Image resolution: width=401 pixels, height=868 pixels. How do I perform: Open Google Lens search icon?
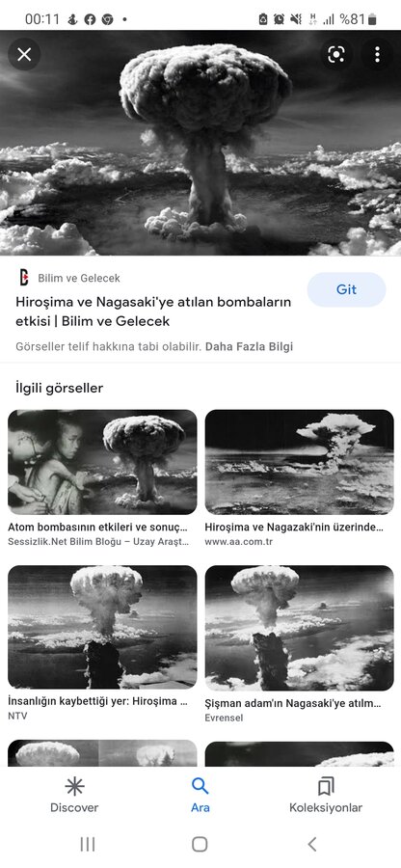point(335,54)
